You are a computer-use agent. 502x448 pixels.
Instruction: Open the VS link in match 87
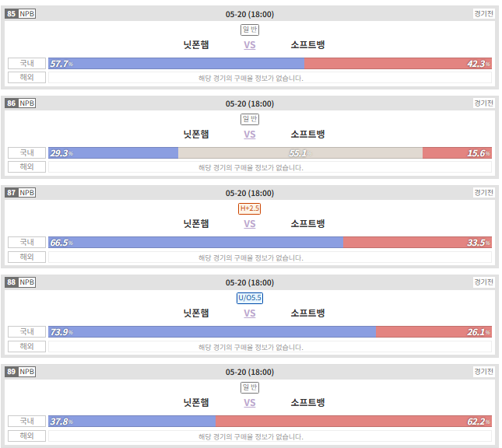(249, 224)
